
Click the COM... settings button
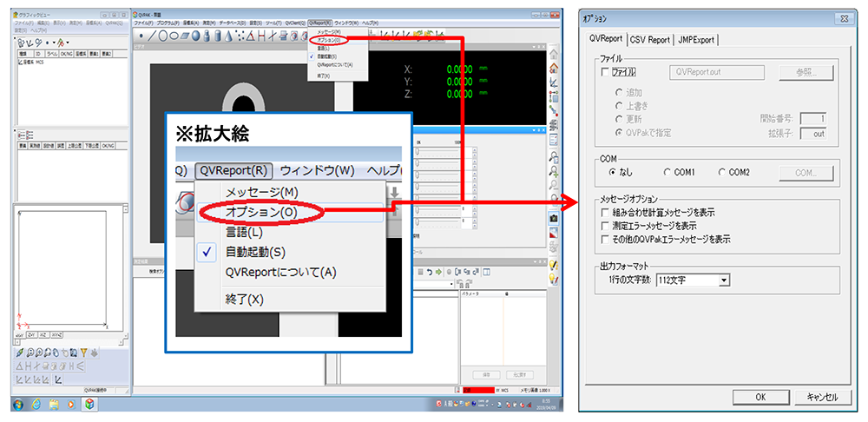tap(806, 172)
